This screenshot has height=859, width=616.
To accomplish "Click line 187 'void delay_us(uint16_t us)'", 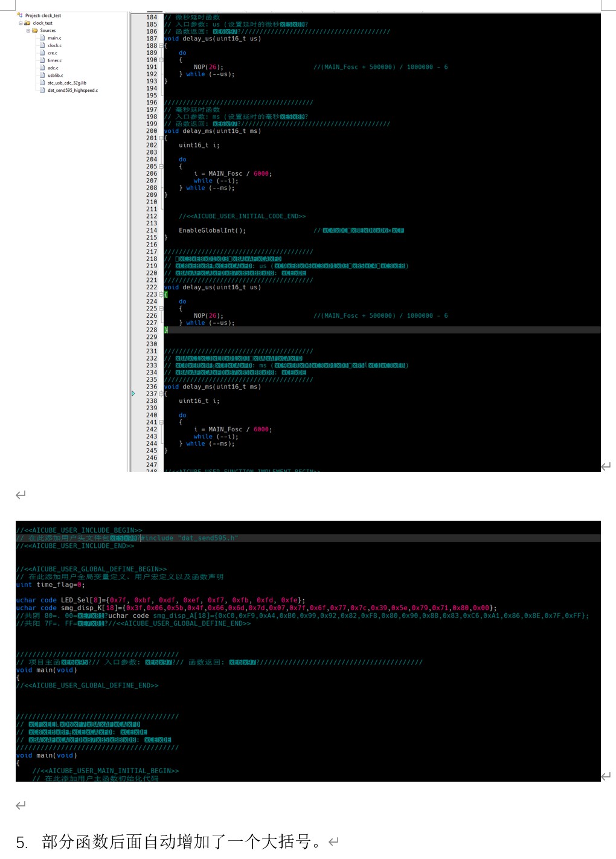I will click(213, 39).
